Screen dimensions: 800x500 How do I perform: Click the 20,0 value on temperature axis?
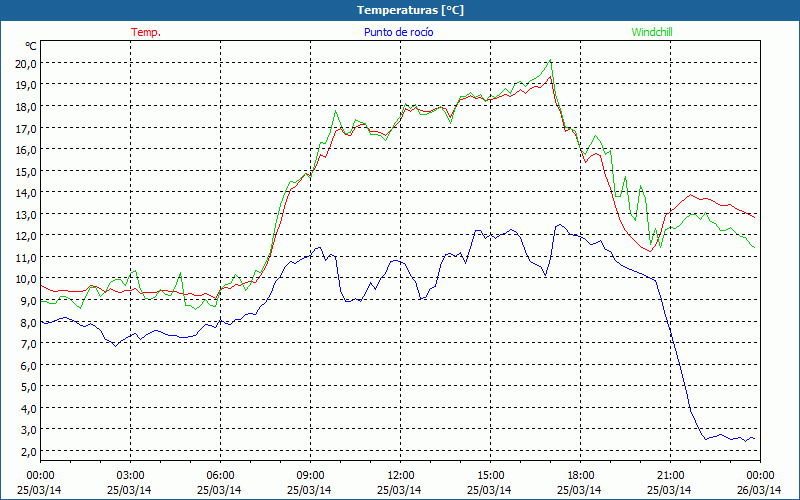(27, 64)
